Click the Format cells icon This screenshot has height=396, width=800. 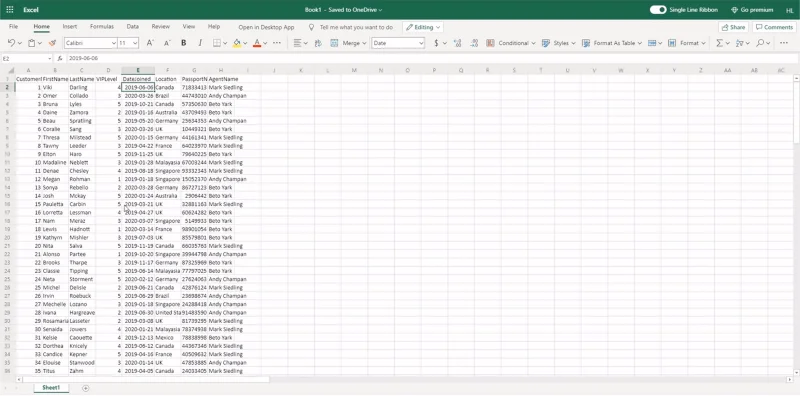pos(672,43)
